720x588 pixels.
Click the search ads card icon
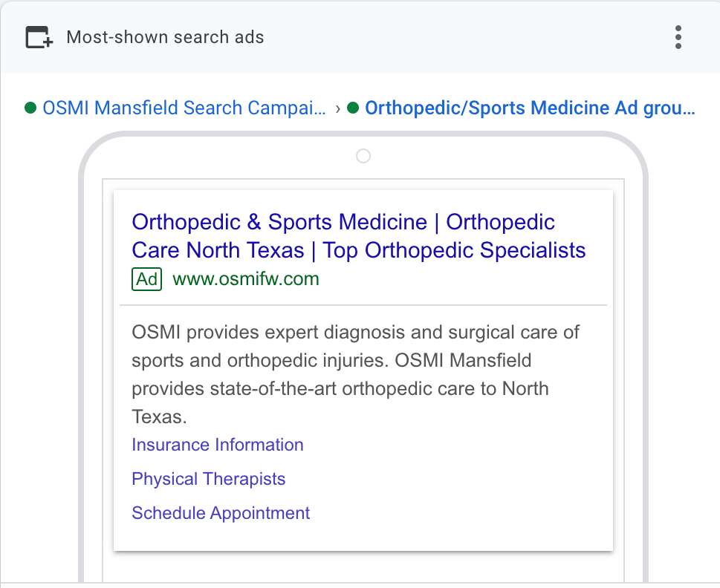(39, 37)
